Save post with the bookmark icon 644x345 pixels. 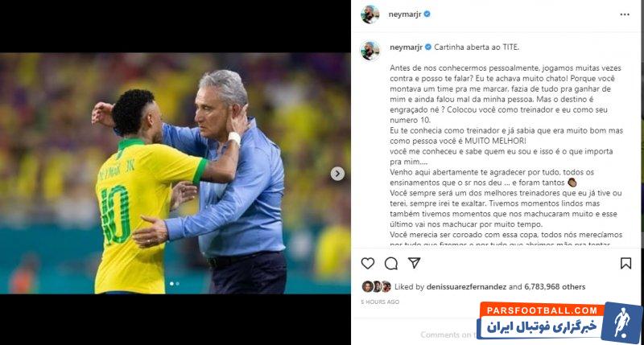625,263
